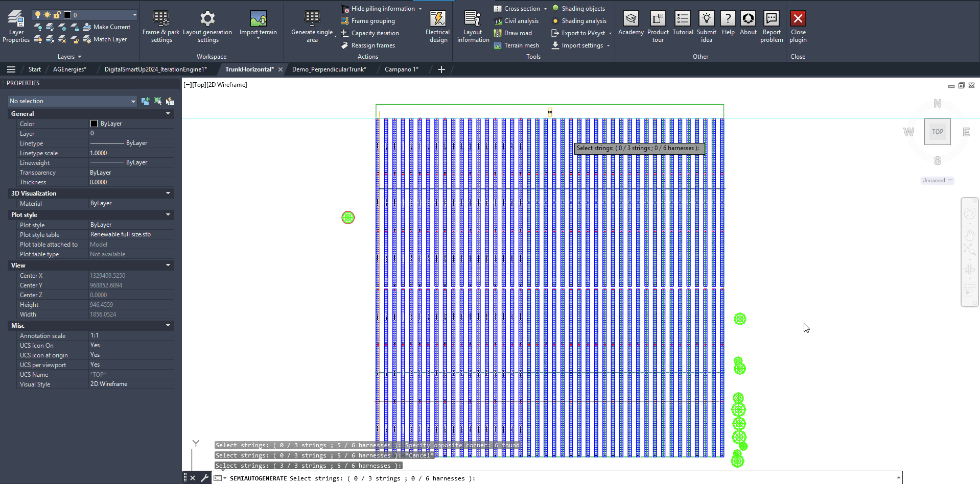Open Import settings dropdown
The image size is (980, 484).
(608, 46)
